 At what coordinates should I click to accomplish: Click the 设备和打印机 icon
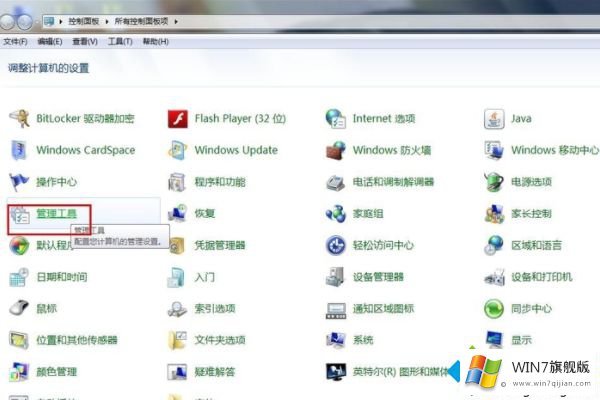click(494, 277)
